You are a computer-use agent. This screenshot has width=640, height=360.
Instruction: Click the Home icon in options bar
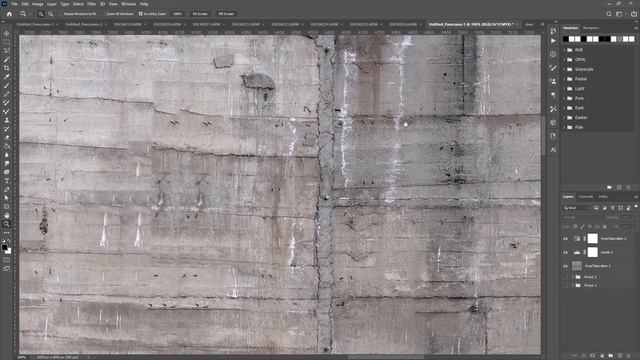tap(9, 13)
